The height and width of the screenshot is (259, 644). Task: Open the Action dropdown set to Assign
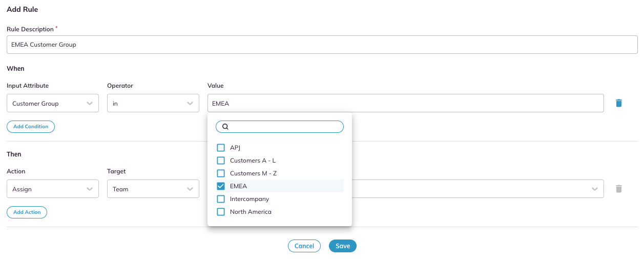tap(53, 189)
